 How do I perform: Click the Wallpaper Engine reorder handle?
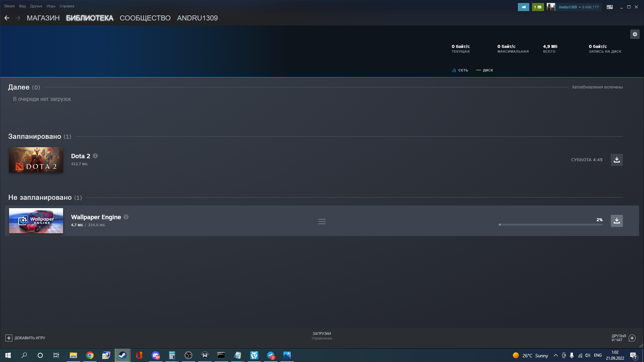point(322,222)
